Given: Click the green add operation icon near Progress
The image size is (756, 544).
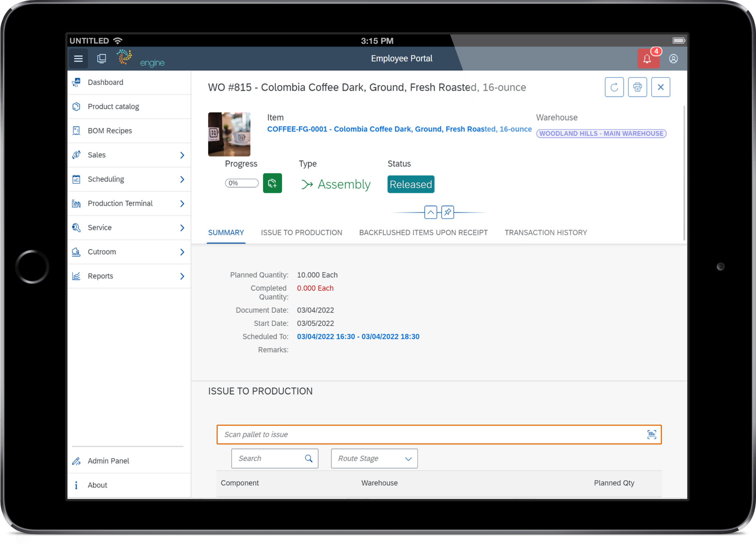Looking at the screenshot, I should (272, 183).
